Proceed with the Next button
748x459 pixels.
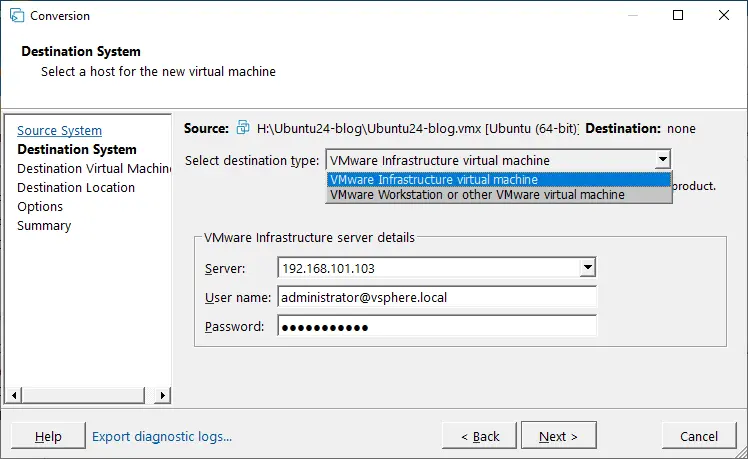point(559,435)
